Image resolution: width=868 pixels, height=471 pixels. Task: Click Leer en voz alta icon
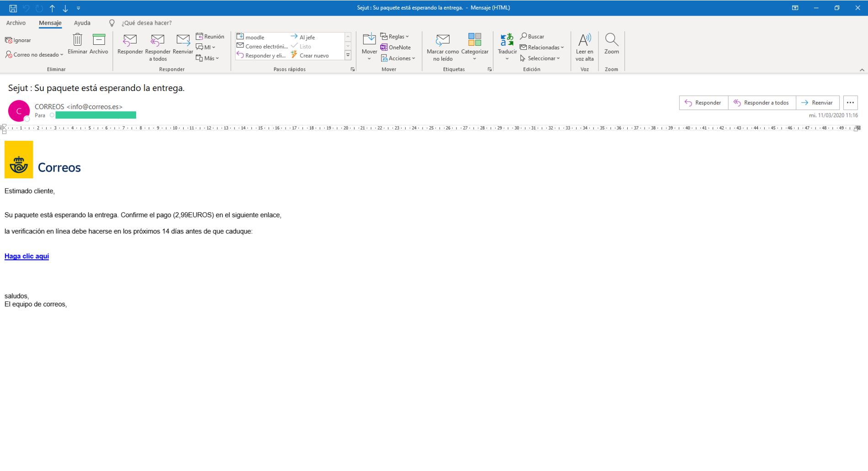click(584, 41)
